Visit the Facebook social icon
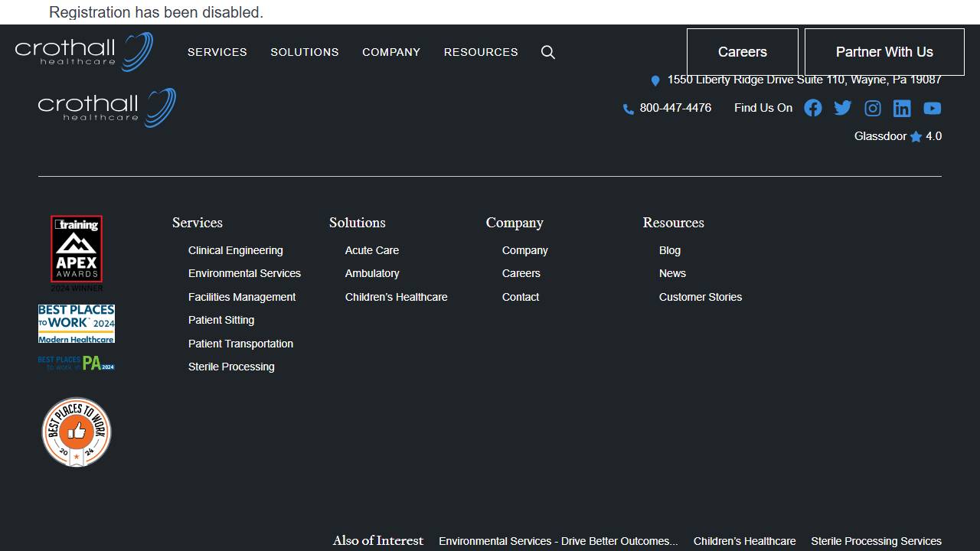Screen dimensions: 980x551 [813, 108]
